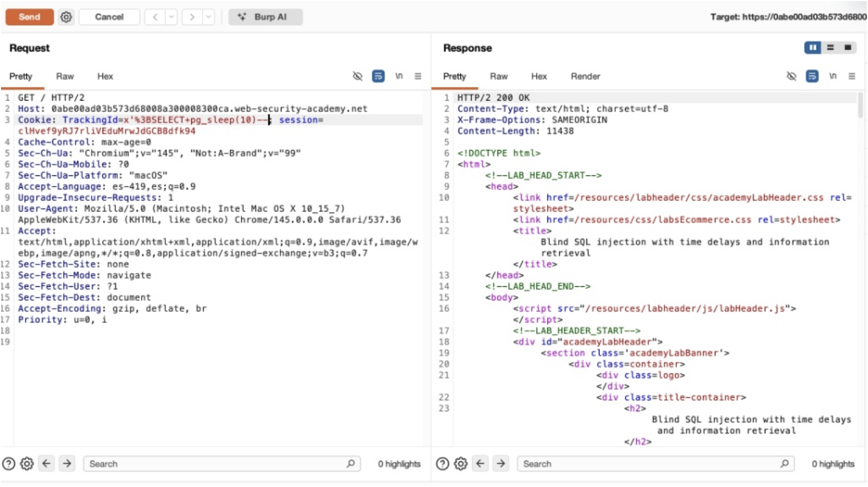The height and width of the screenshot is (487, 868).
Task: Click the Send button
Action: pos(29,17)
